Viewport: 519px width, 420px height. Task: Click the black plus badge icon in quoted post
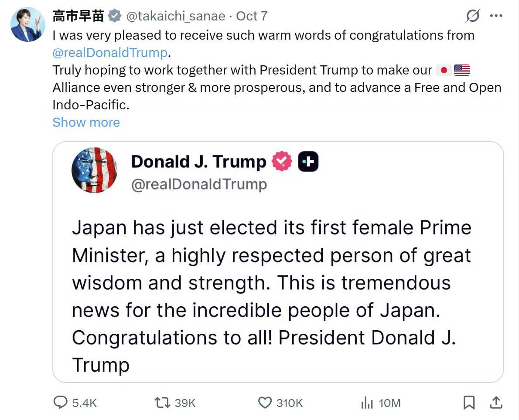point(308,162)
